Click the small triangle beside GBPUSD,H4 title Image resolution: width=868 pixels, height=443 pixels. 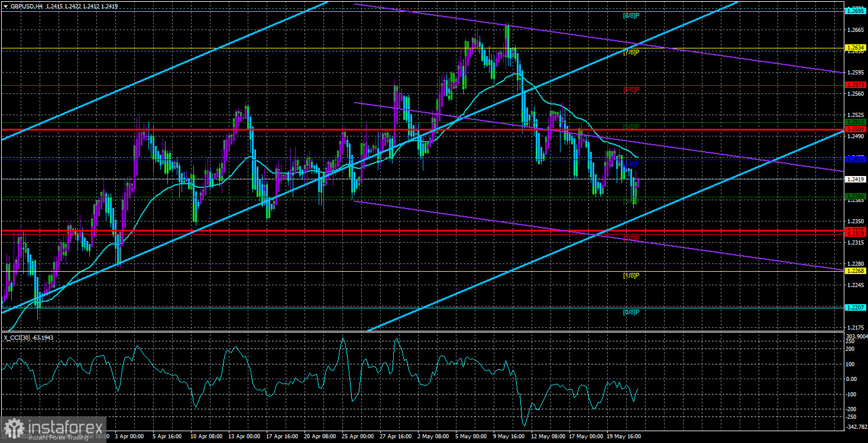click(x=5, y=5)
